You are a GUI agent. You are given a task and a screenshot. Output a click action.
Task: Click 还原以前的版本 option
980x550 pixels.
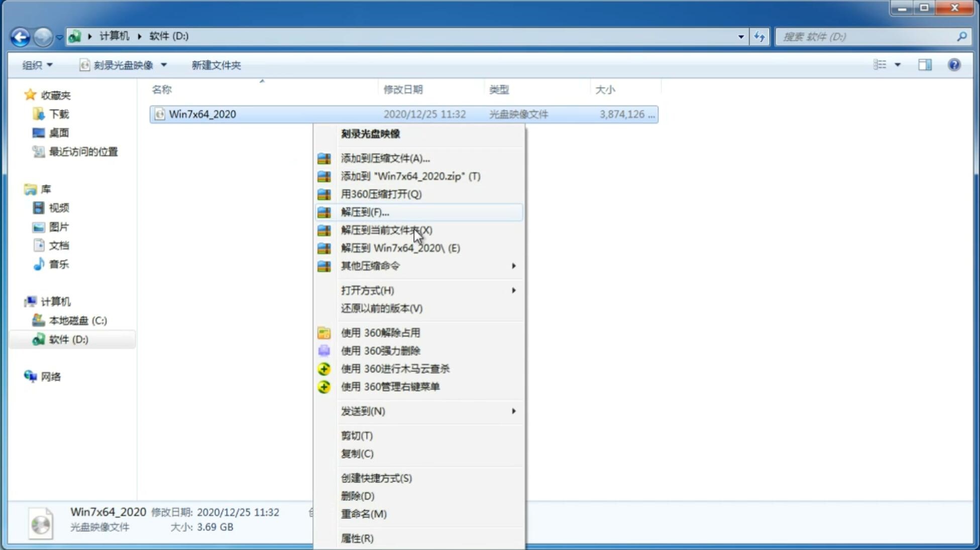381,308
